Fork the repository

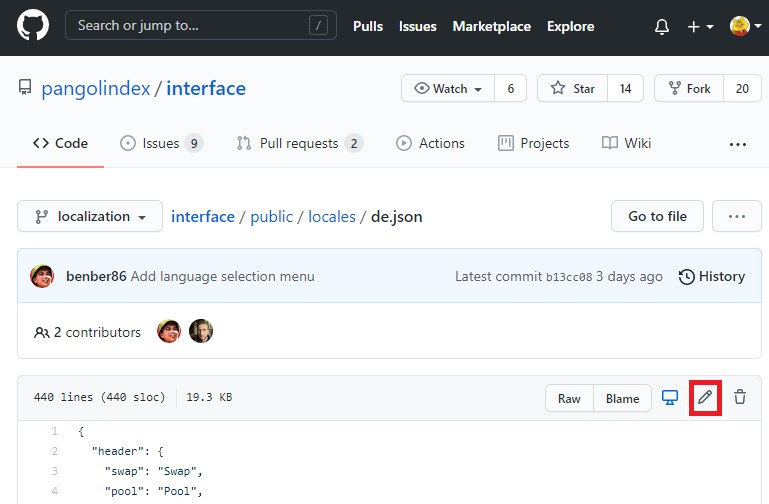pyautogui.click(x=689, y=88)
